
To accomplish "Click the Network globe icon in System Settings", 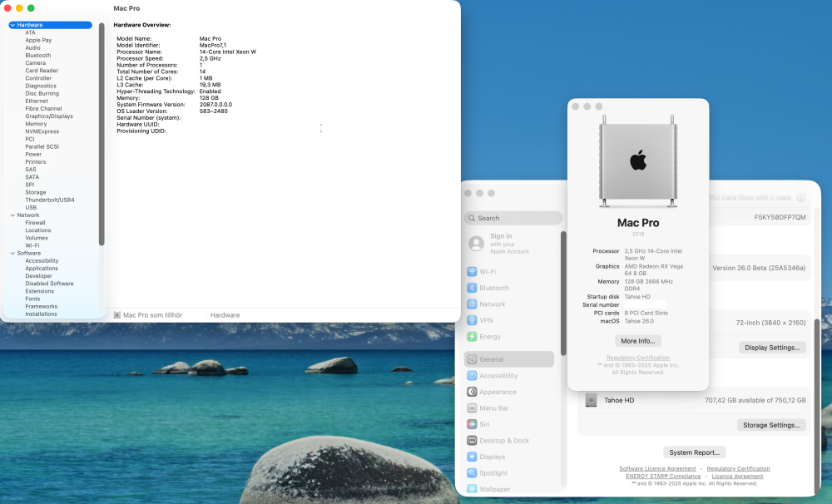I will pyautogui.click(x=472, y=304).
